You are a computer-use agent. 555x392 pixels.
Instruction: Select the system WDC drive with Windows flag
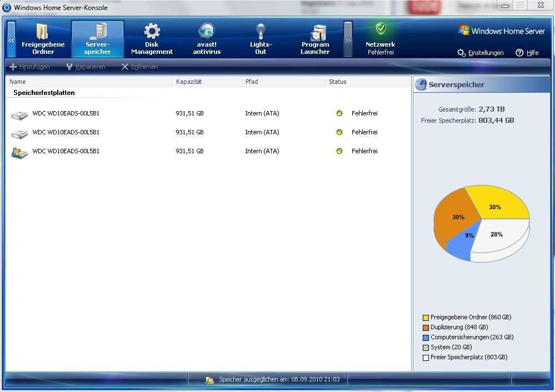[208, 151]
